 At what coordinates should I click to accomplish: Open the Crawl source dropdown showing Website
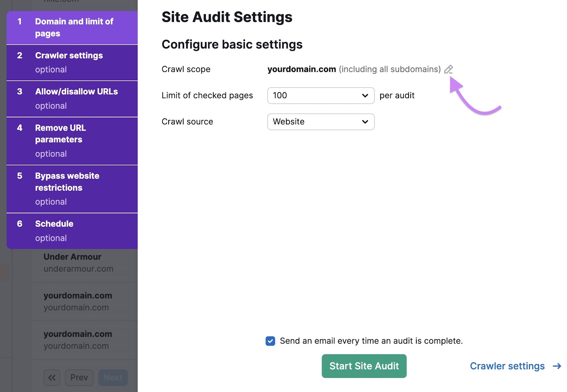tap(321, 121)
